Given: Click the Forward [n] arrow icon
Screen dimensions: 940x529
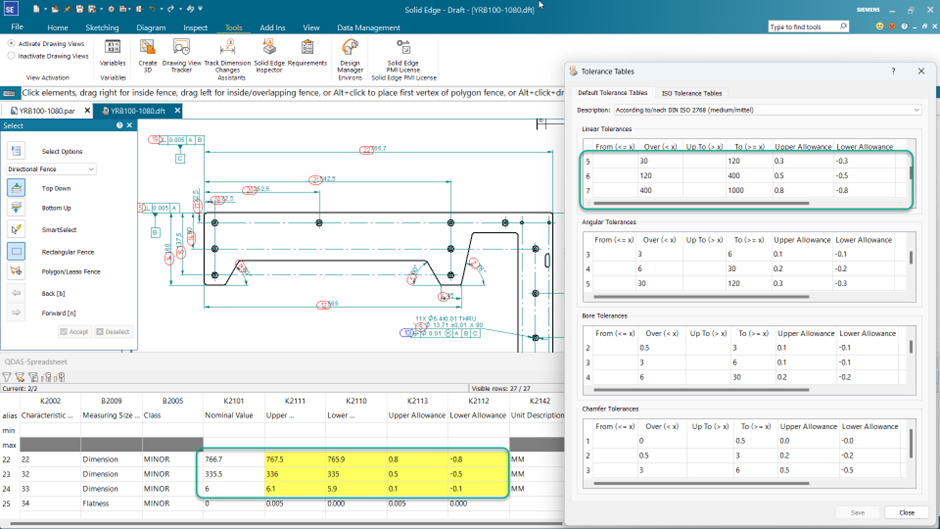Looking at the screenshot, I should coord(16,312).
